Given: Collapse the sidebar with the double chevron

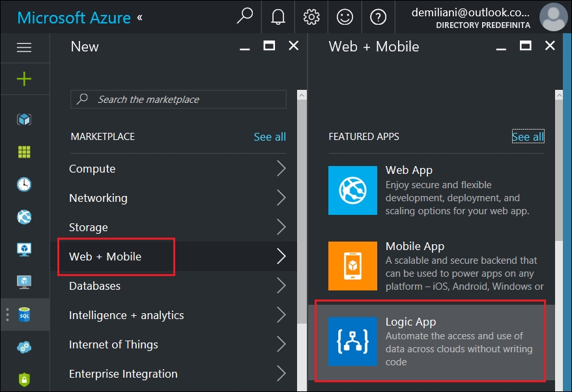Looking at the screenshot, I should [x=139, y=17].
